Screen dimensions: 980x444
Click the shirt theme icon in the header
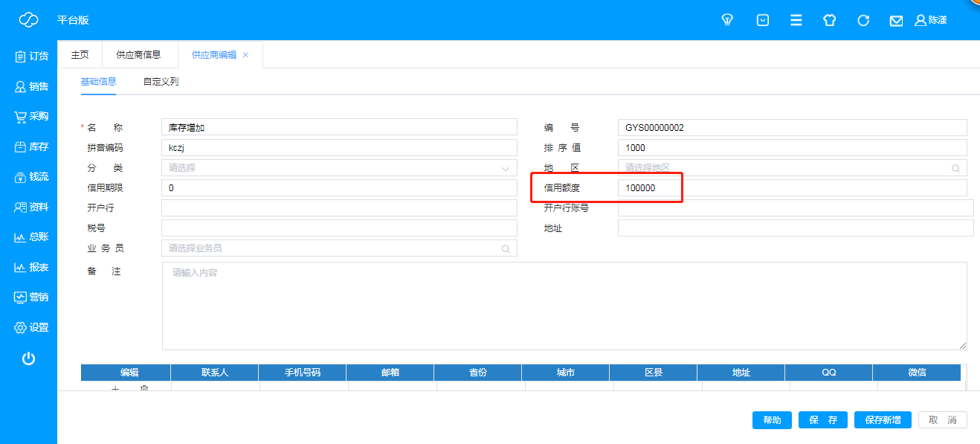[830, 20]
